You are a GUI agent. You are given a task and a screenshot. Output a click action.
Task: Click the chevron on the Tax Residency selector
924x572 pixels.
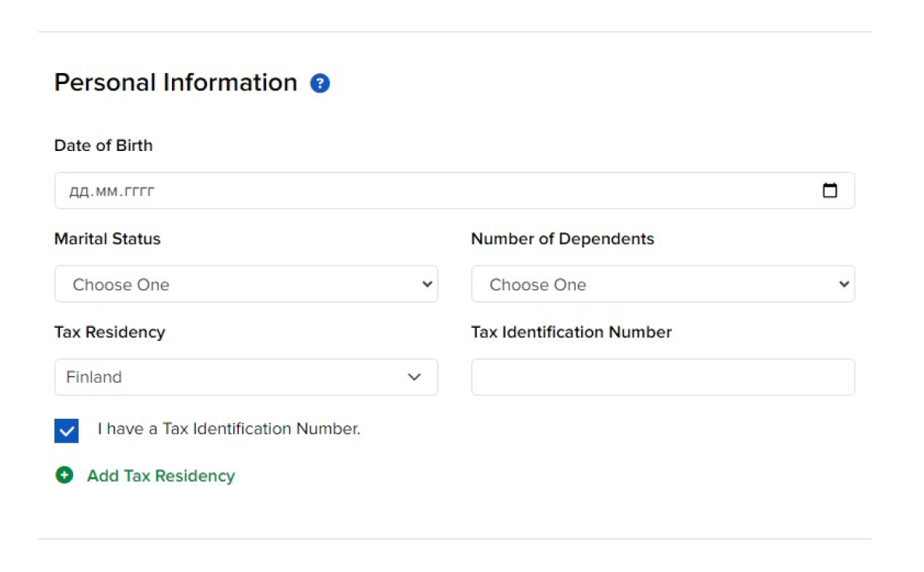click(414, 377)
